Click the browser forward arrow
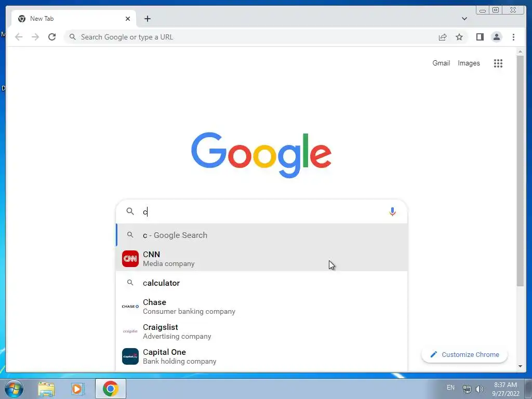The height and width of the screenshot is (399, 532). (x=35, y=37)
